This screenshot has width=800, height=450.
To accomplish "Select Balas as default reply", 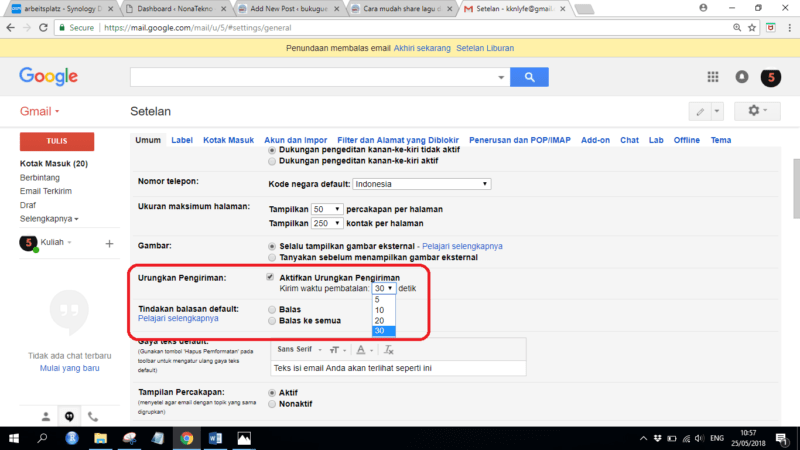I will (x=272, y=310).
